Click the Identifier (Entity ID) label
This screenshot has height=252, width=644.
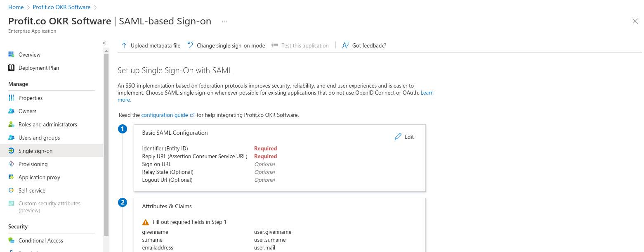pyautogui.click(x=165, y=148)
